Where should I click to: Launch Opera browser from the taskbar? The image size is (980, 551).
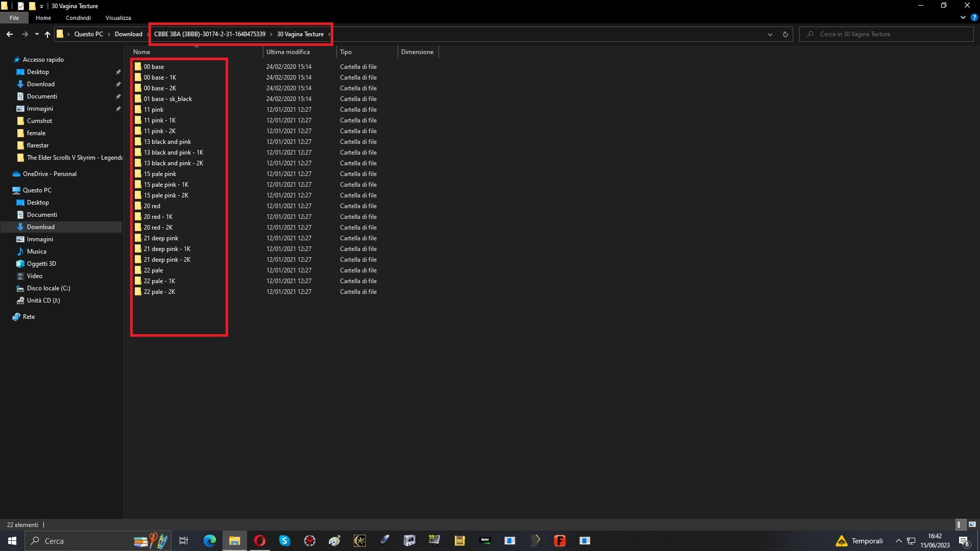click(259, 541)
